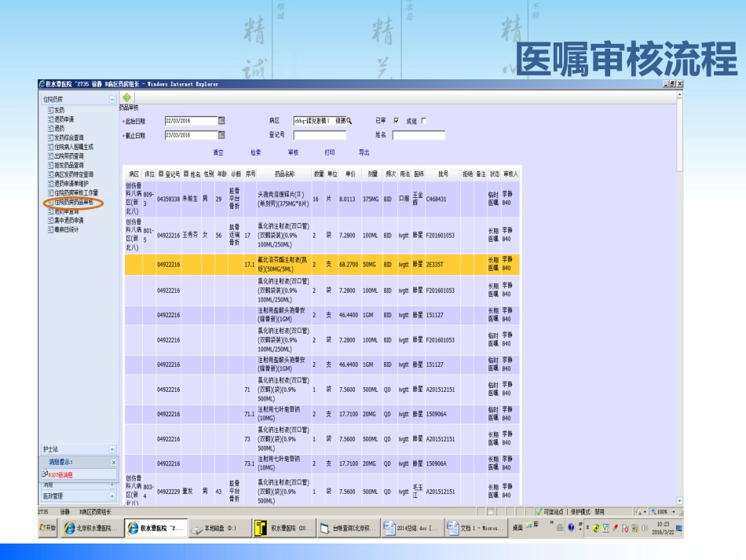Focus the 起始日期 date field

[x=192, y=121]
